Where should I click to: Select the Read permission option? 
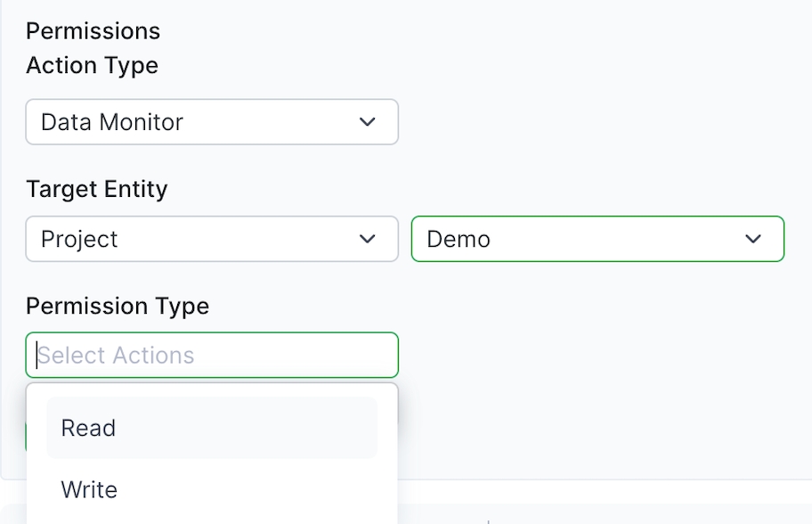coord(88,428)
